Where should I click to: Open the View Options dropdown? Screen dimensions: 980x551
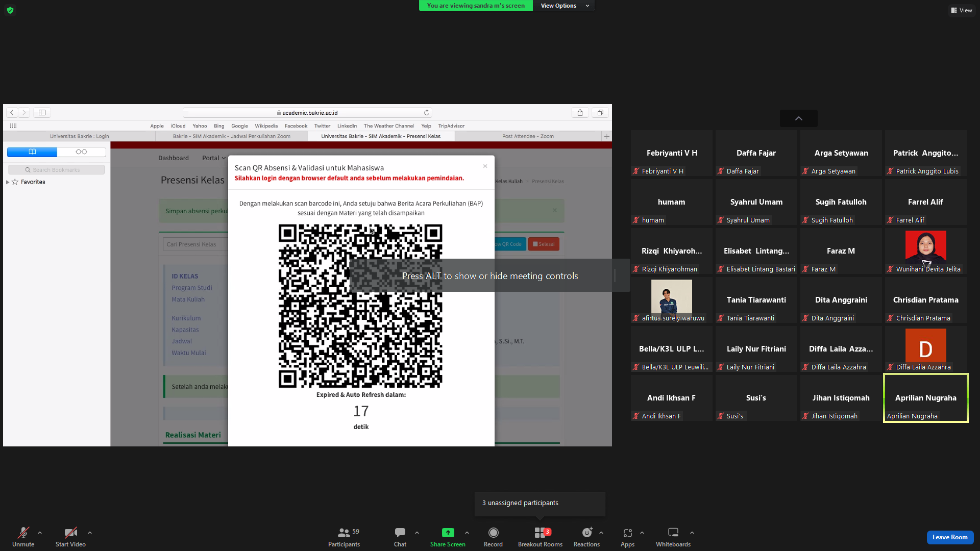point(564,6)
